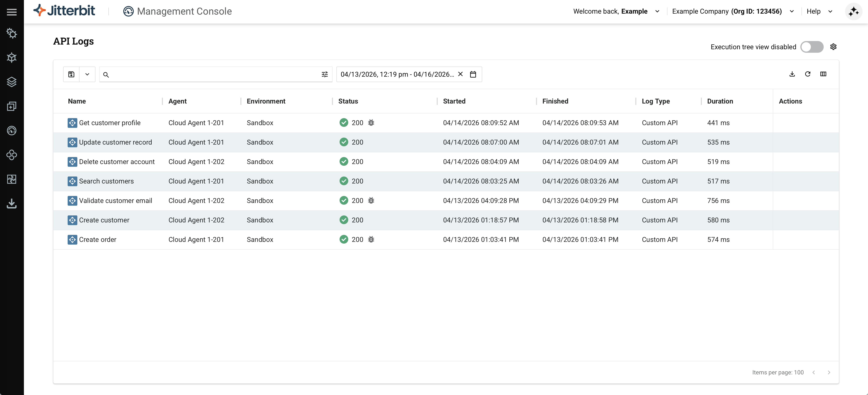Open the gauge dial sidebar icon
The height and width of the screenshot is (395, 868).
coord(12,131)
